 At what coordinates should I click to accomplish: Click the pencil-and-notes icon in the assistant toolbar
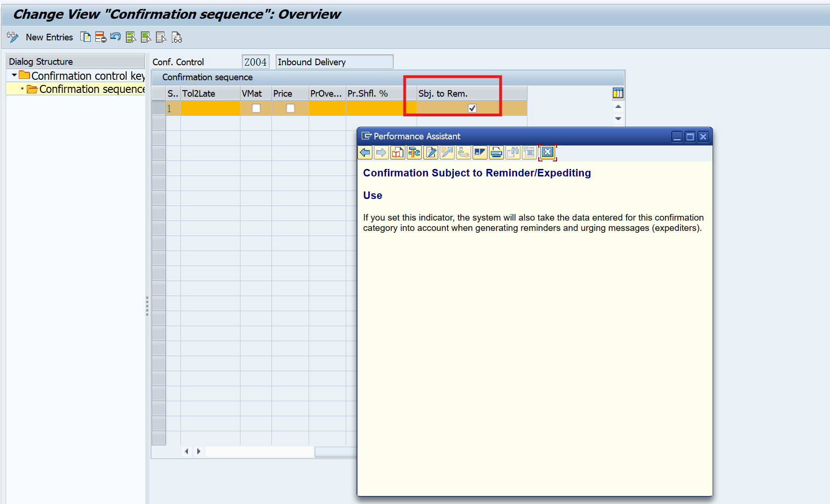[447, 152]
